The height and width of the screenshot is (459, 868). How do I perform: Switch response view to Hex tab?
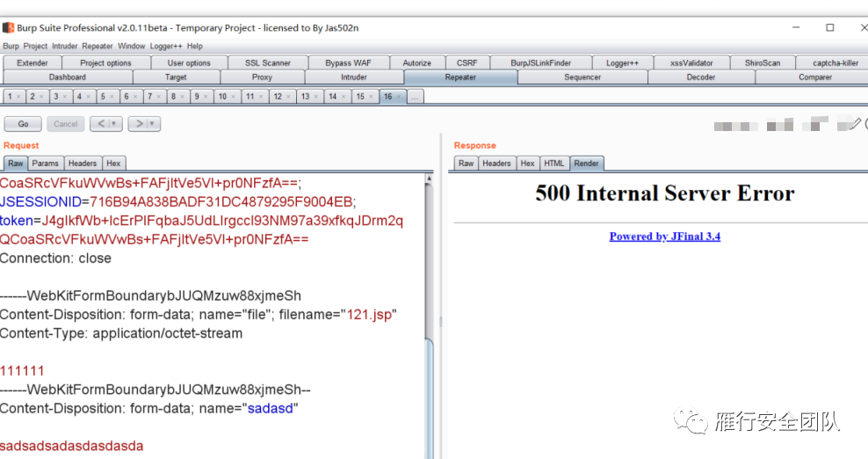click(527, 163)
